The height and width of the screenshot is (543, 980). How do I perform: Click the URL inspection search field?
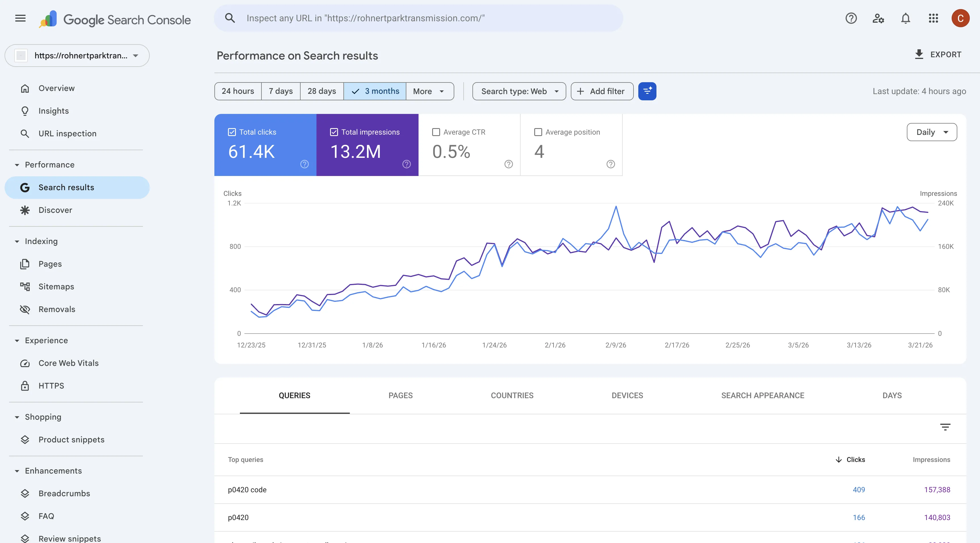(419, 18)
